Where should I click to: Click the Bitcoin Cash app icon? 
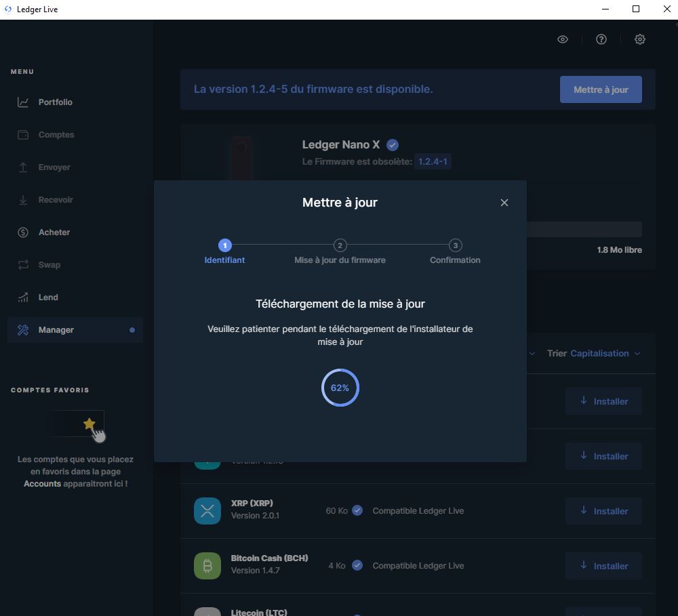[207, 566]
